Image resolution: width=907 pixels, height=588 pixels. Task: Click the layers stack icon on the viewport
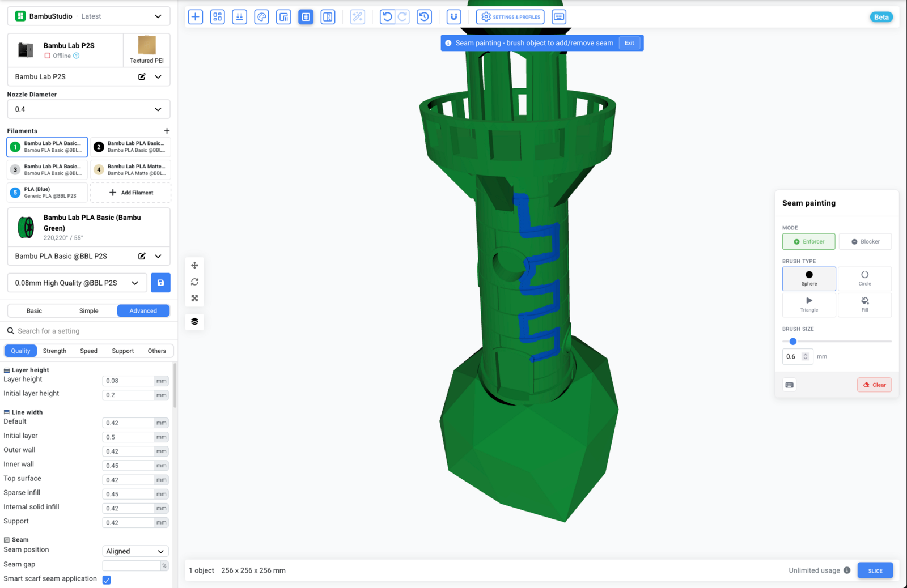(x=195, y=321)
